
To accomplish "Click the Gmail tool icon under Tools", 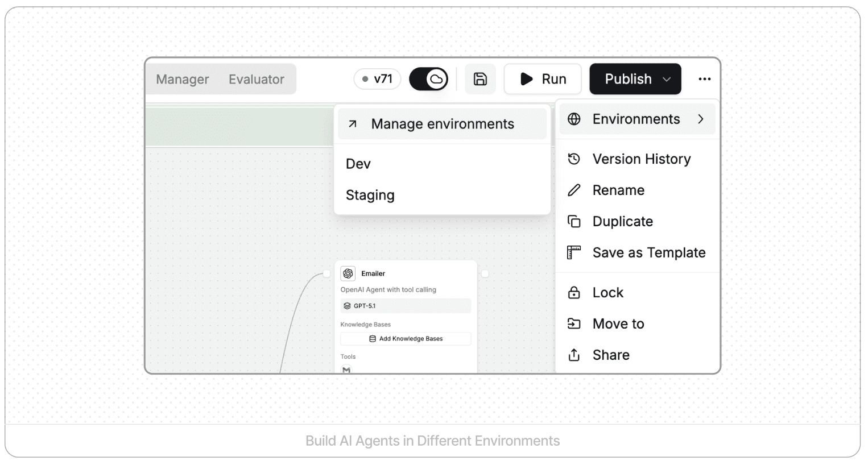I will click(x=346, y=369).
